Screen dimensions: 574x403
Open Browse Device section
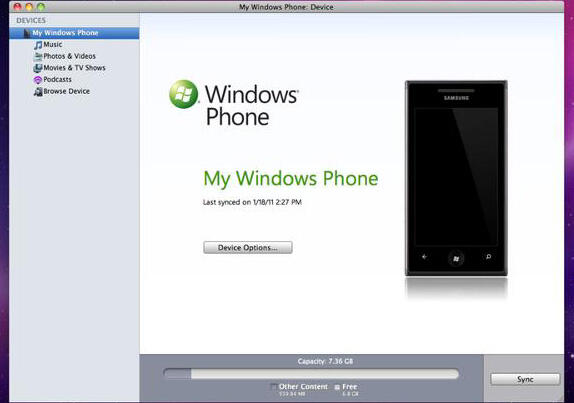pyautogui.click(x=67, y=92)
